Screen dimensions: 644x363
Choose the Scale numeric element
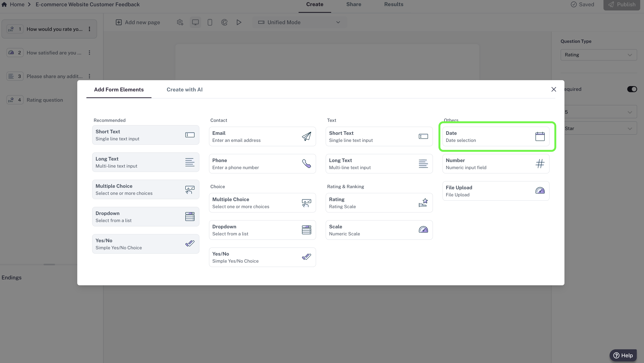click(379, 230)
